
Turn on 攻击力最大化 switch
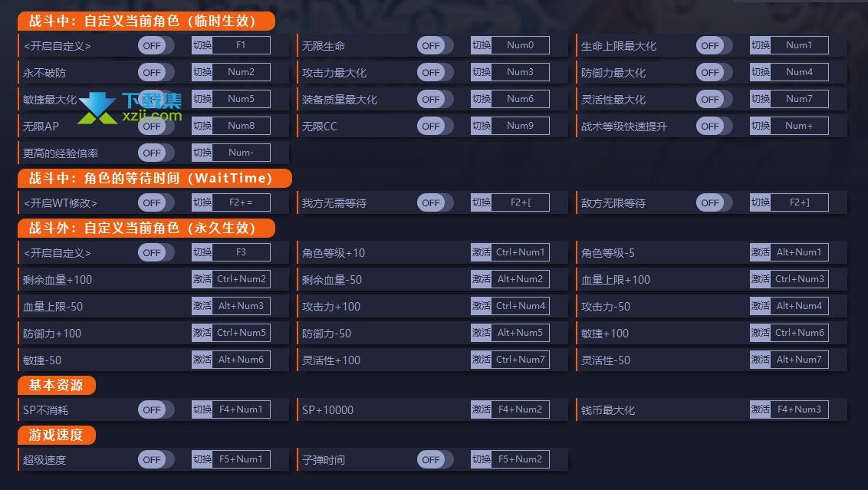[435, 73]
